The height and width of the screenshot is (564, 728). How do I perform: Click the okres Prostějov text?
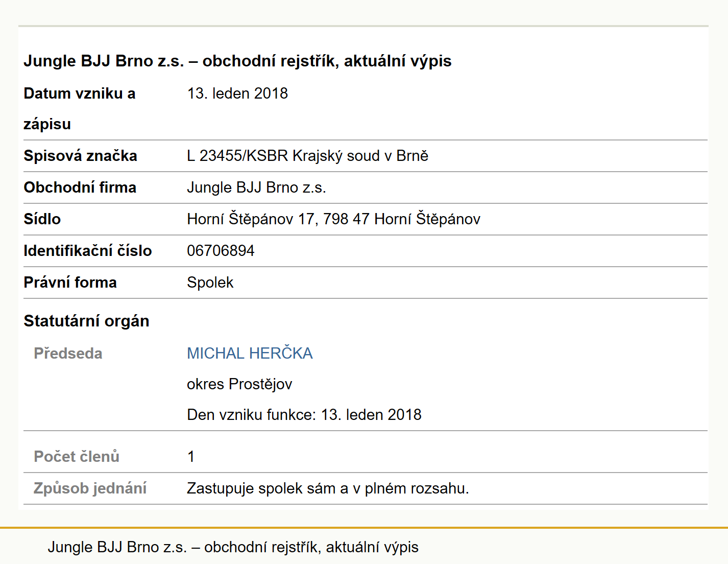click(239, 384)
